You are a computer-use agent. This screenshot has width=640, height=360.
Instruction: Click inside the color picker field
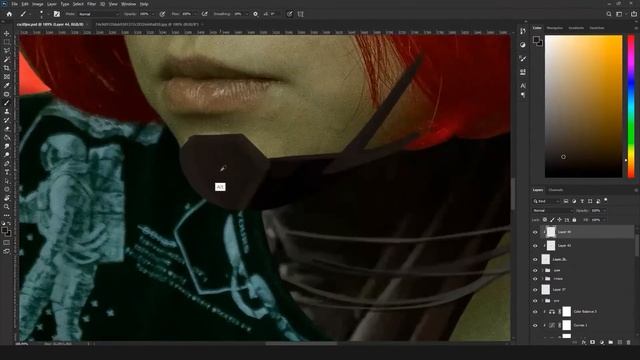tap(583, 106)
